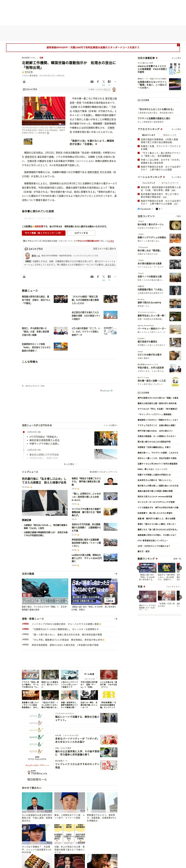Click top Hatena bookmark B! icon
Image resolution: width=186 pixels, height=868 pixels.
click(109, 82)
